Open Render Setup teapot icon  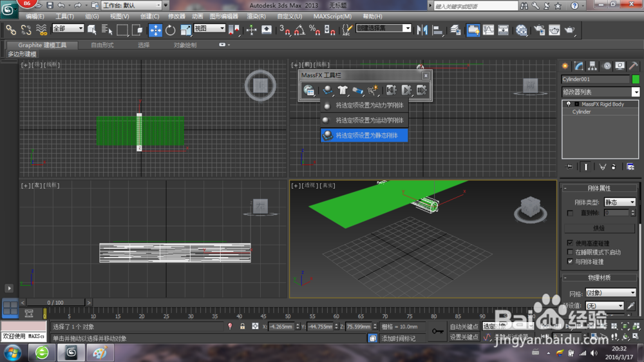tap(539, 30)
